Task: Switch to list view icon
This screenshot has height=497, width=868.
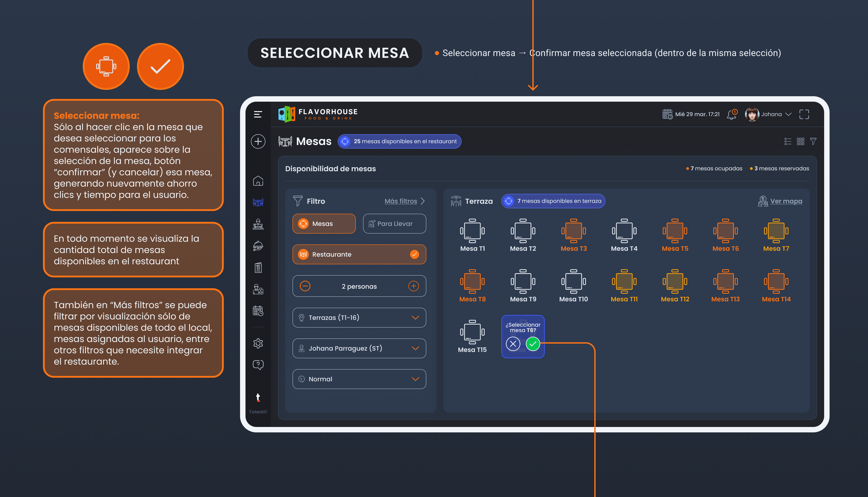Action: coord(787,141)
